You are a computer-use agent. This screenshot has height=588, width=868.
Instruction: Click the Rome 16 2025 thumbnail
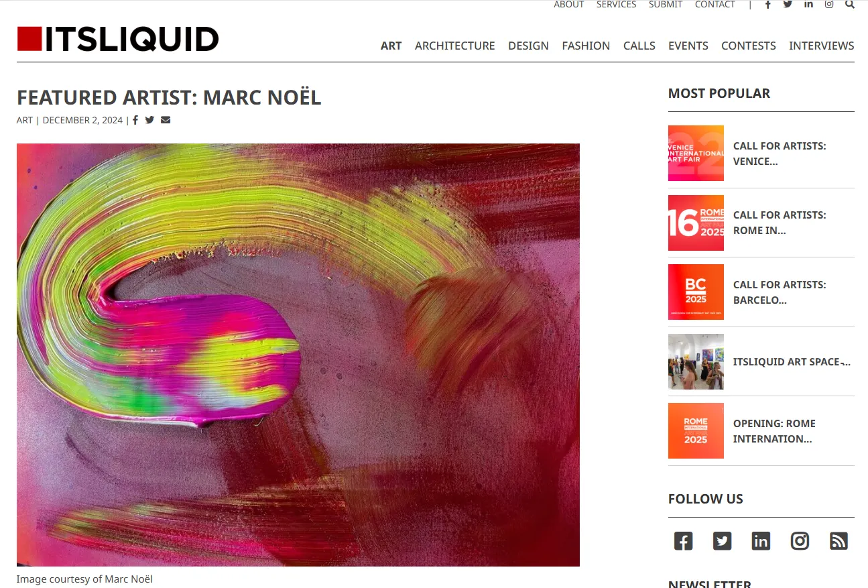coord(696,223)
